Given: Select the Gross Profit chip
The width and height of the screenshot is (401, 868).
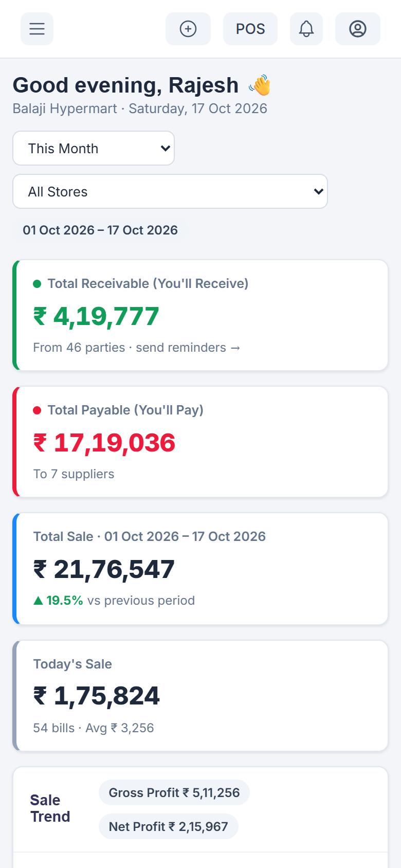Looking at the screenshot, I should pyautogui.click(x=174, y=792).
